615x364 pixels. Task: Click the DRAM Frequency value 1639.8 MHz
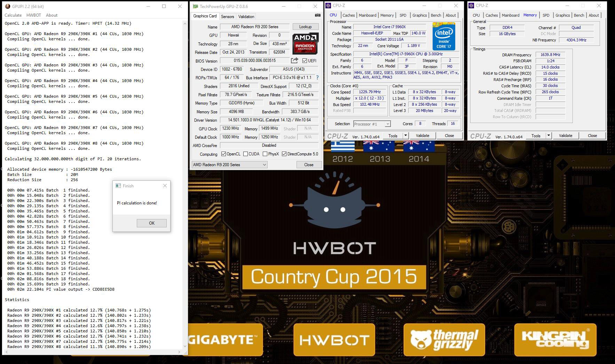(x=550, y=55)
